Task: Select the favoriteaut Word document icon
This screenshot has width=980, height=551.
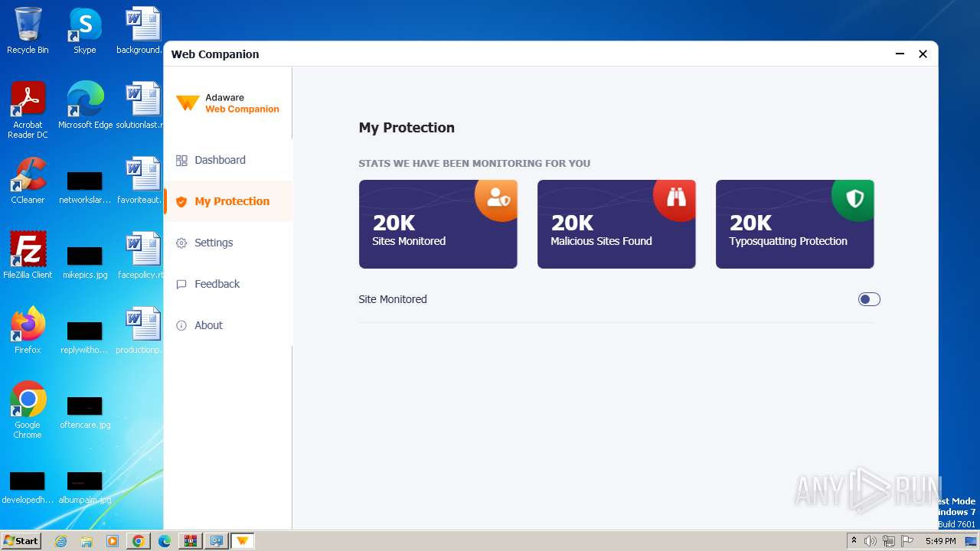Action: point(142,181)
